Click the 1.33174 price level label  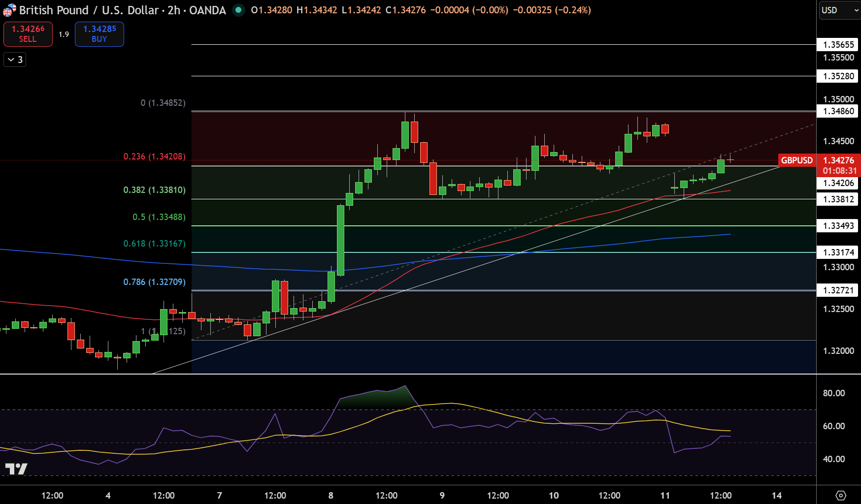click(x=838, y=252)
